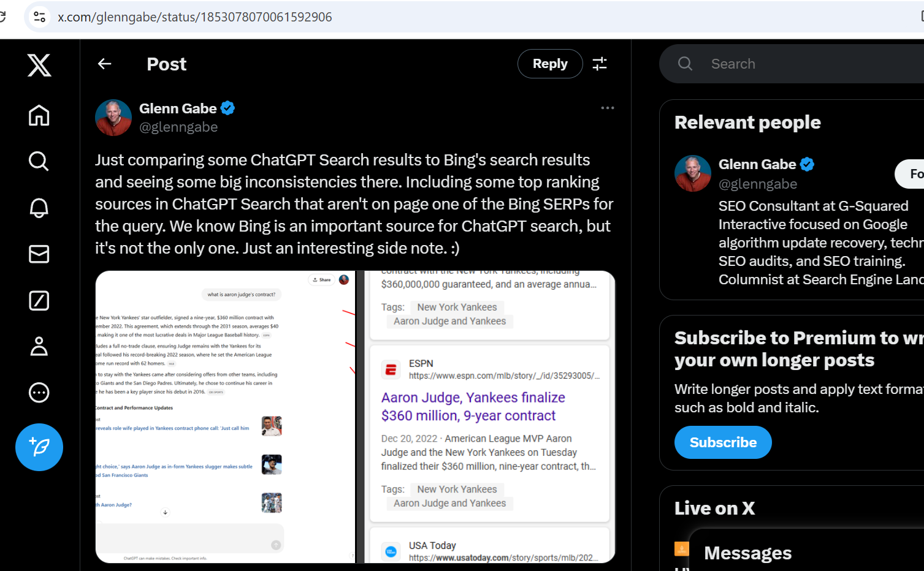Open Glenn Gabe name link on post
This screenshot has width=924, height=571.
click(x=178, y=108)
